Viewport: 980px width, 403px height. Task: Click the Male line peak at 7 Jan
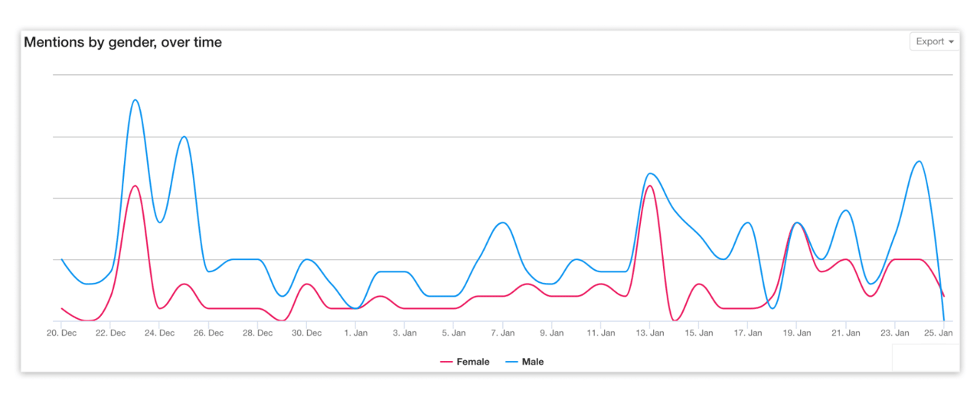click(502, 223)
